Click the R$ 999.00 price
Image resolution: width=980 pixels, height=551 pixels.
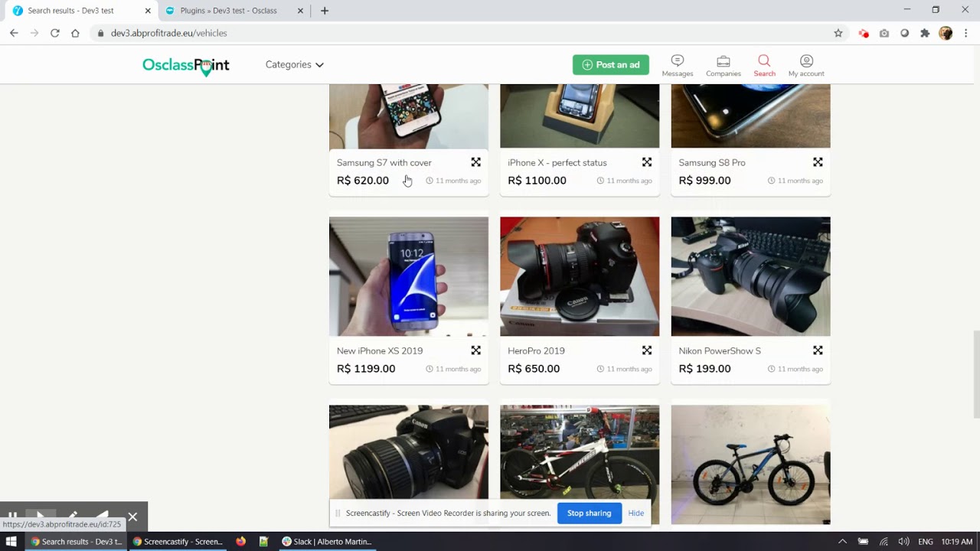[x=704, y=181]
